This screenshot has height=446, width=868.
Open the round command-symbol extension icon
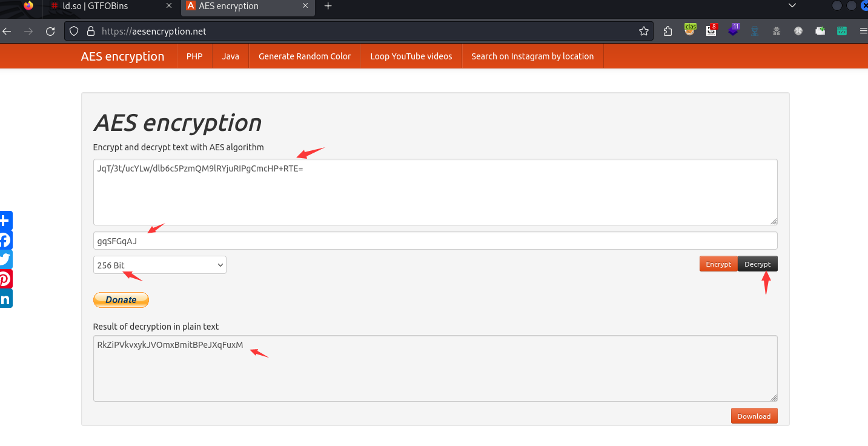point(798,32)
